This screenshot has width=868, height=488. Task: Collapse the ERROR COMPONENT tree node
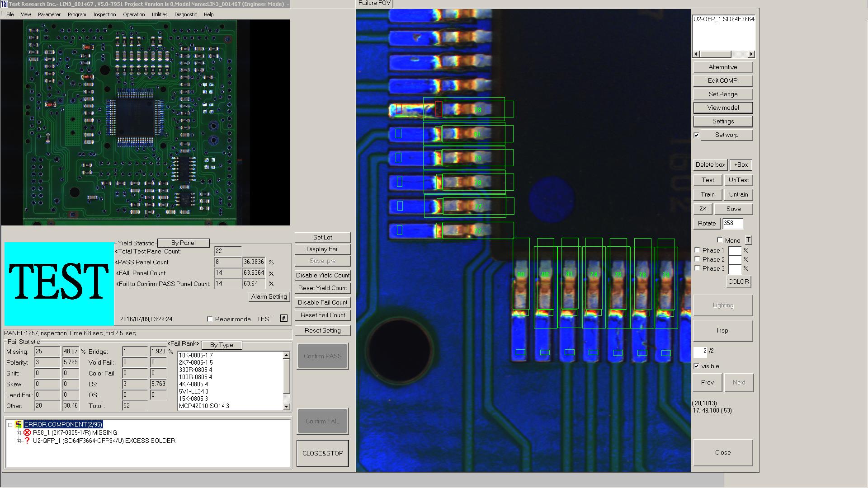10,425
